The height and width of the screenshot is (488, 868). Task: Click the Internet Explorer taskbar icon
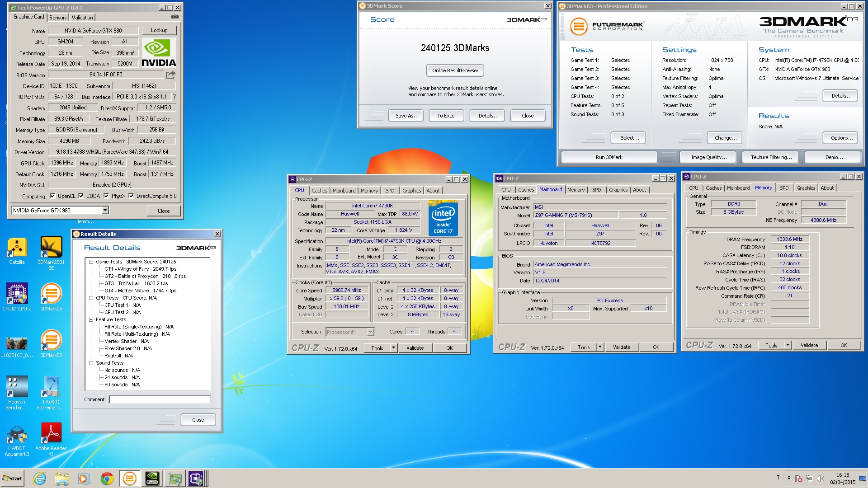point(40,479)
